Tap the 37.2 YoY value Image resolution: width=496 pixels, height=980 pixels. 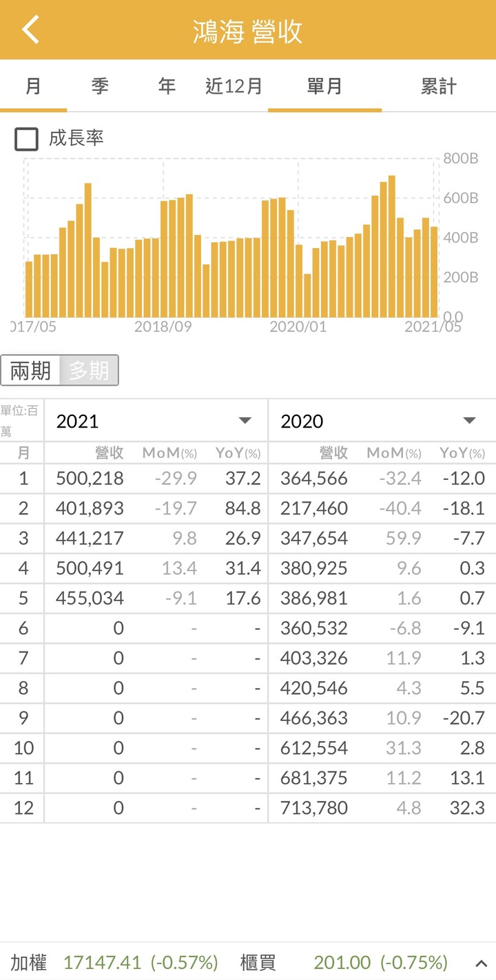coord(242,479)
